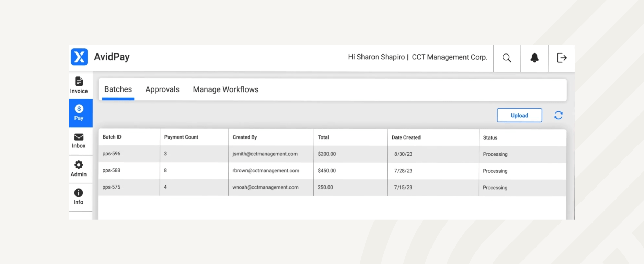Click the Total column header
Viewport: 644px width, 264px height.
click(323, 137)
